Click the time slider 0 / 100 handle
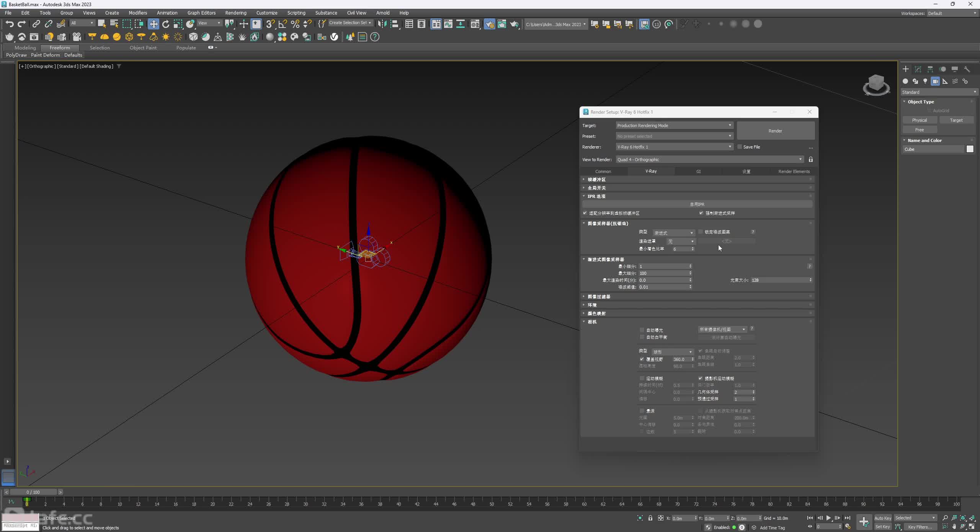 (x=33, y=492)
